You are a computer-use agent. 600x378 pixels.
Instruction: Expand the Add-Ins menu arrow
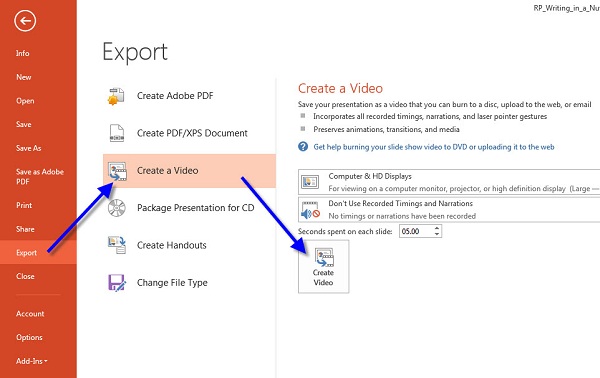point(46,361)
